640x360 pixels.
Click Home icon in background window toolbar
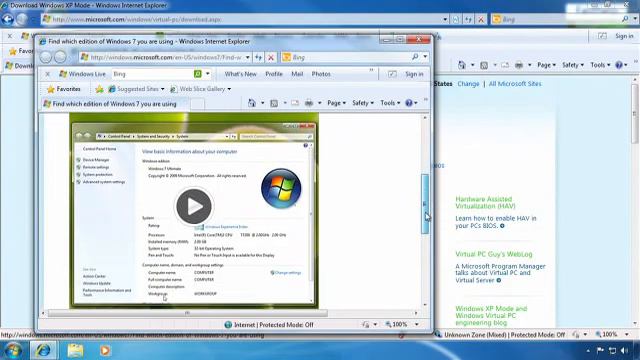462,65
